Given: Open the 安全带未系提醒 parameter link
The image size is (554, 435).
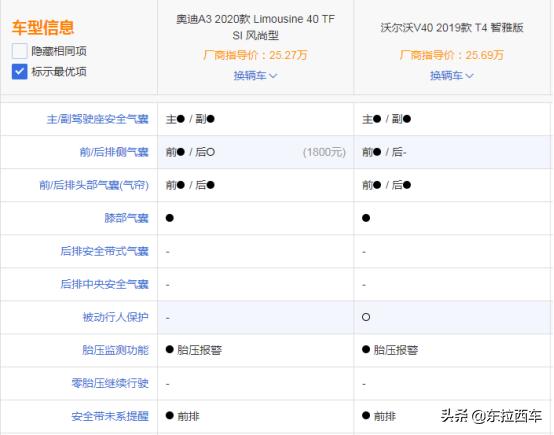Looking at the screenshot, I should pos(110,416).
